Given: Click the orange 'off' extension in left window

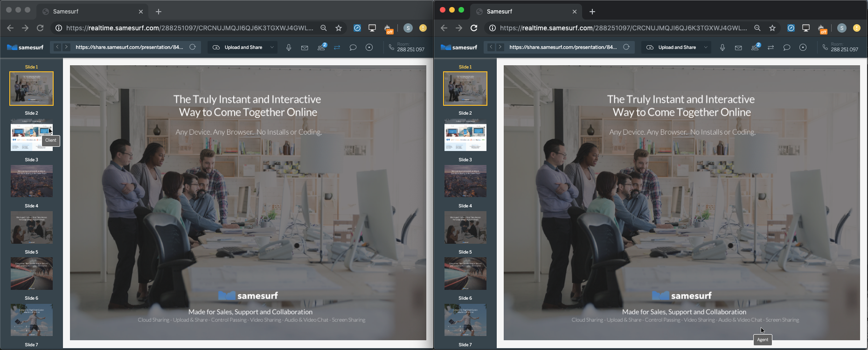Looking at the screenshot, I should point(389,29).
